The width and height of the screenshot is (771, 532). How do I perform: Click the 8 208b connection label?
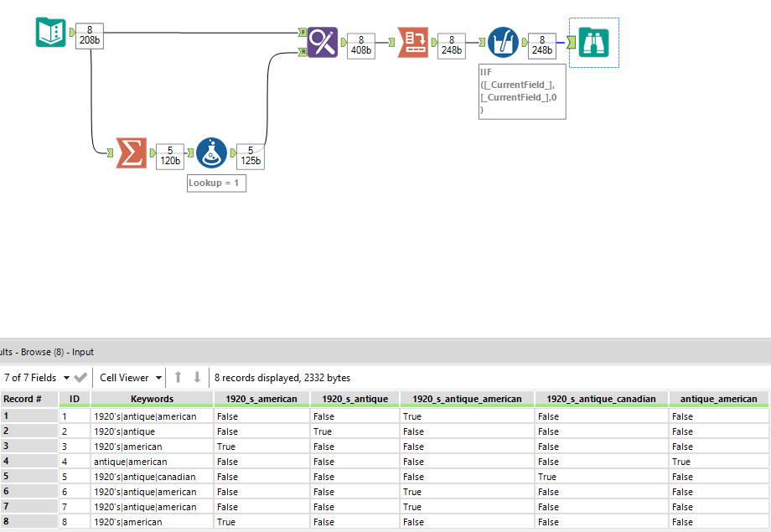pos(90,35)
